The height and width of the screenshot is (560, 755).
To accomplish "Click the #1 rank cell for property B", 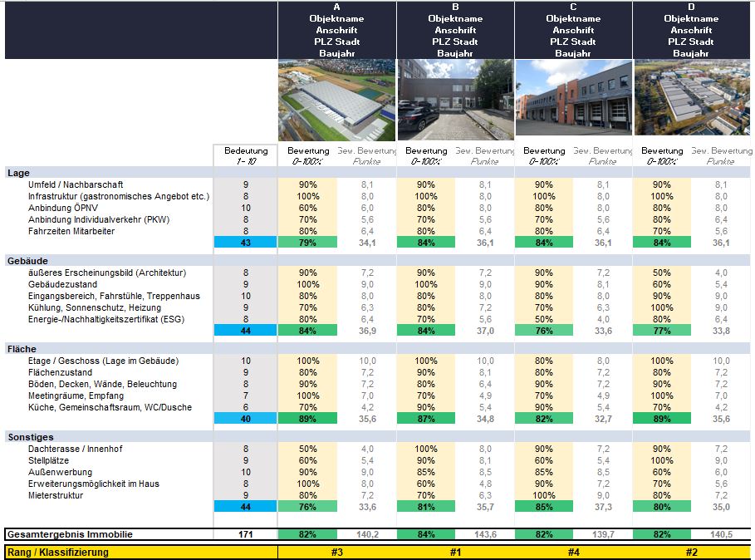I will click(455, 552).
